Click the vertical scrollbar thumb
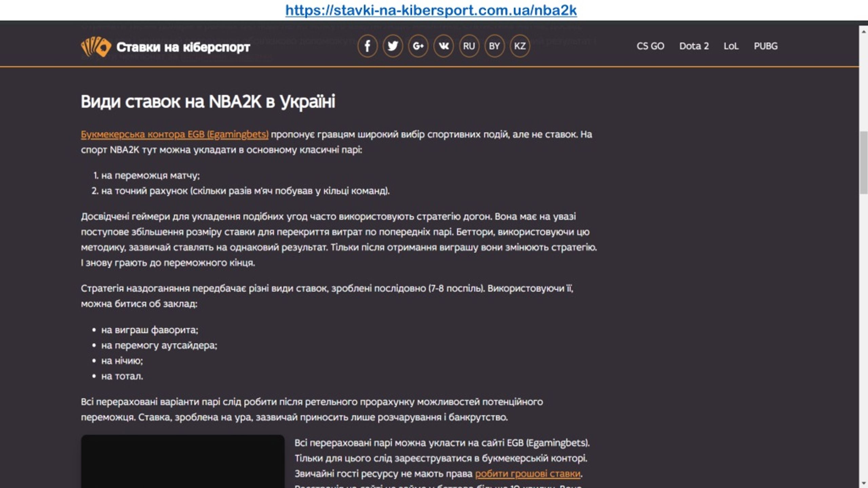This screenshot has width=868, height=488. (x=863, y=163)
